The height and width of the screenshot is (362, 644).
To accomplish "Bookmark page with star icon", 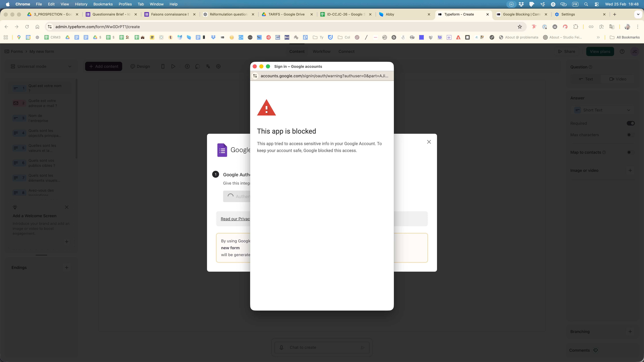I will pos(520,27).
